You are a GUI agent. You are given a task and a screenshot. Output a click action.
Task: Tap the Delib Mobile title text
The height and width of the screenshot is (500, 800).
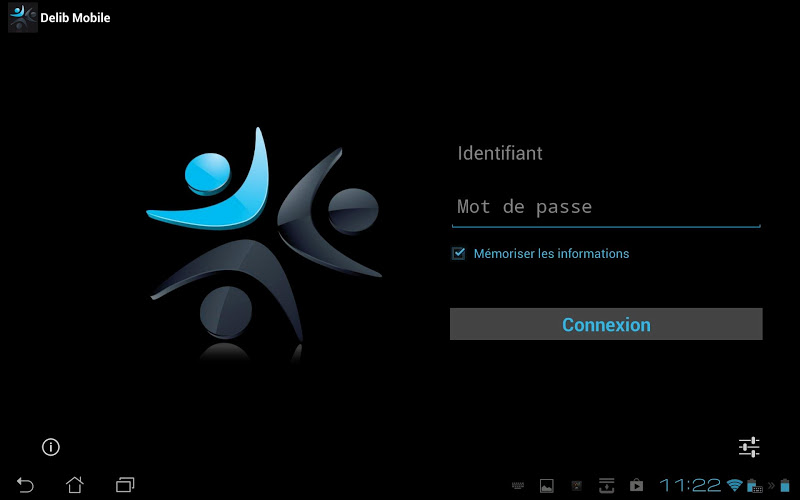[x=75, y=17]
